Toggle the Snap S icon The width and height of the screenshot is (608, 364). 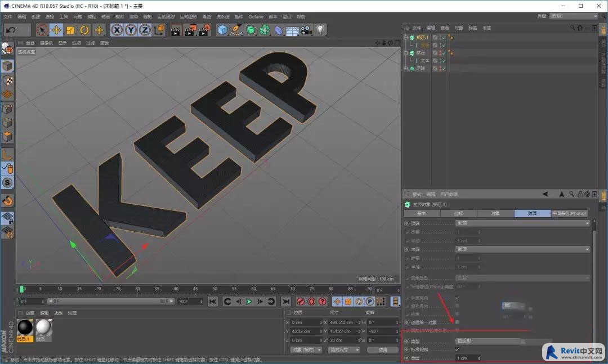point(7,183)
